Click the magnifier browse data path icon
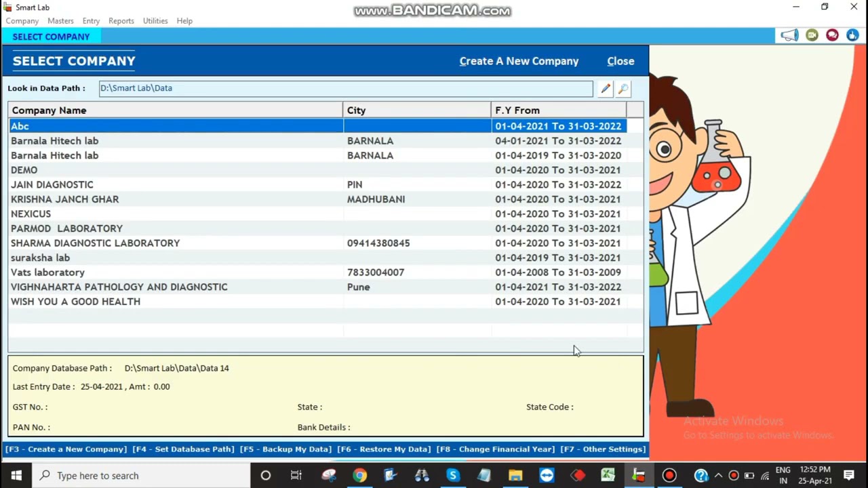This screenshot has width=868, height=488. pyautogui.click(x=623, y=88)
